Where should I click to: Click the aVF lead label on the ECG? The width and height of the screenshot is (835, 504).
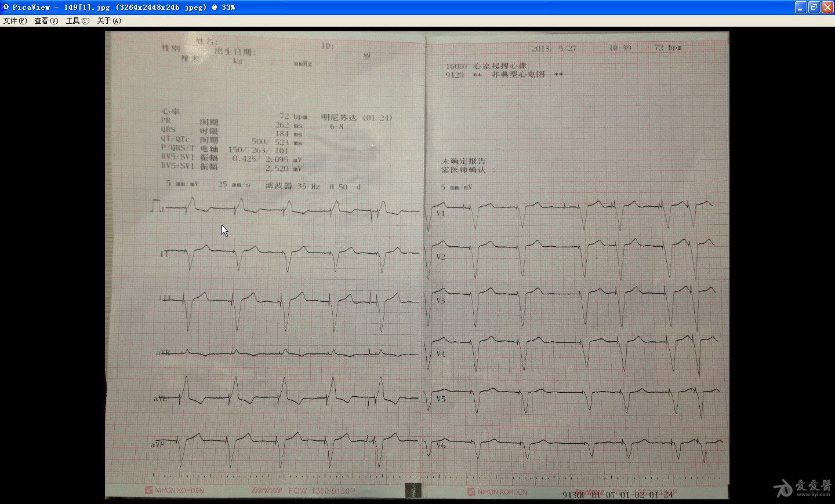coord(158,444)
